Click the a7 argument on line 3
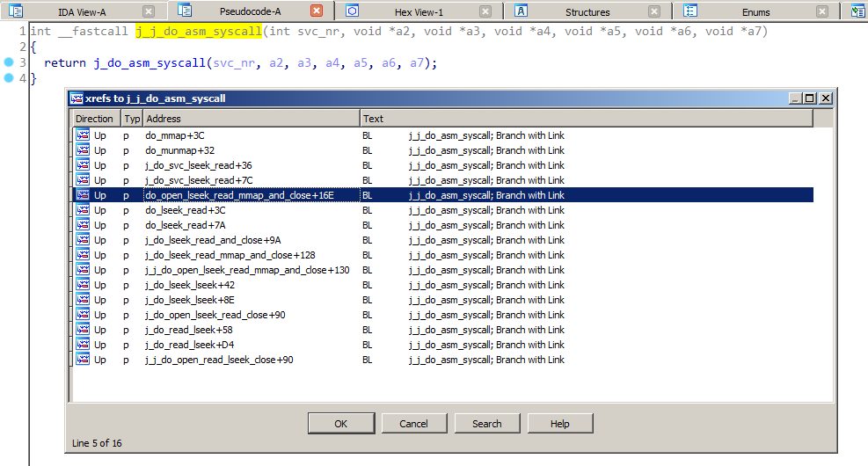This screenshot has height=466, width=868. click(x=417, y=63)
